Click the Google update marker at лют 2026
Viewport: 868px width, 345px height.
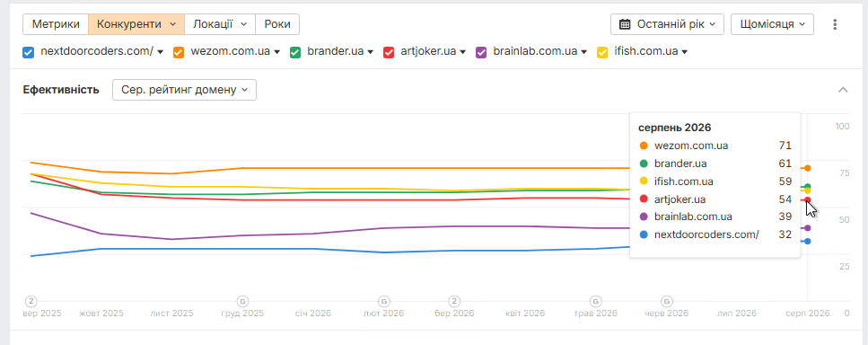pos(383,301)
